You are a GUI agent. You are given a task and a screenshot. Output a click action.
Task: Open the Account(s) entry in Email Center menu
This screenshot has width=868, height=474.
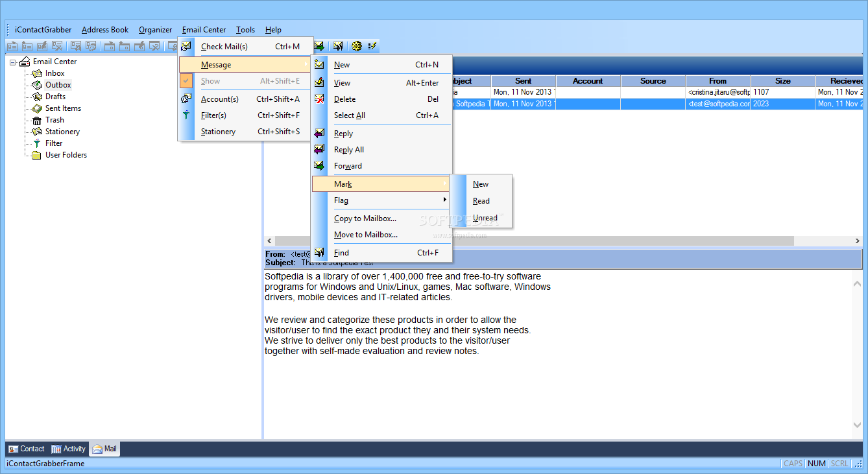245,99
